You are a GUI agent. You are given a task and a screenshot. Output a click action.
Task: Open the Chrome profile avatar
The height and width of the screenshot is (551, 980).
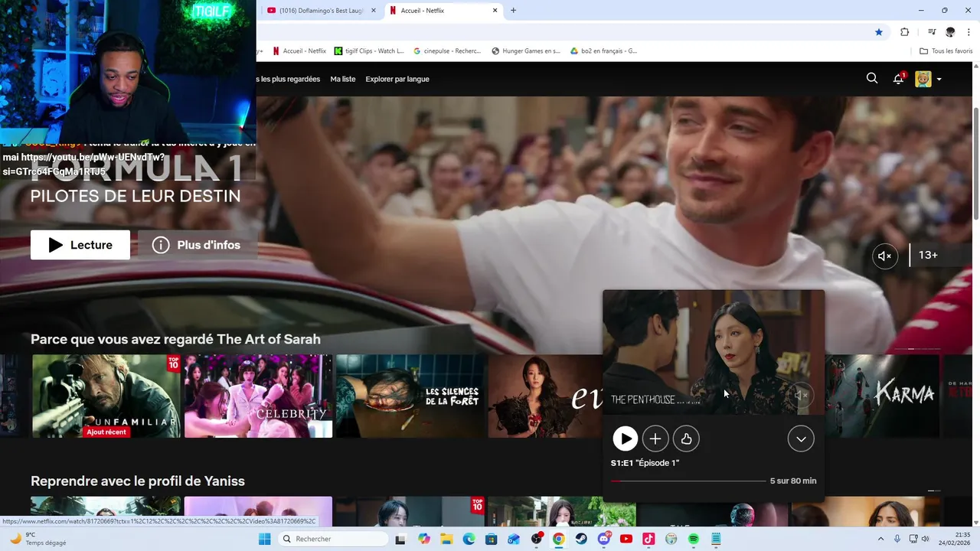coord(950,31)
